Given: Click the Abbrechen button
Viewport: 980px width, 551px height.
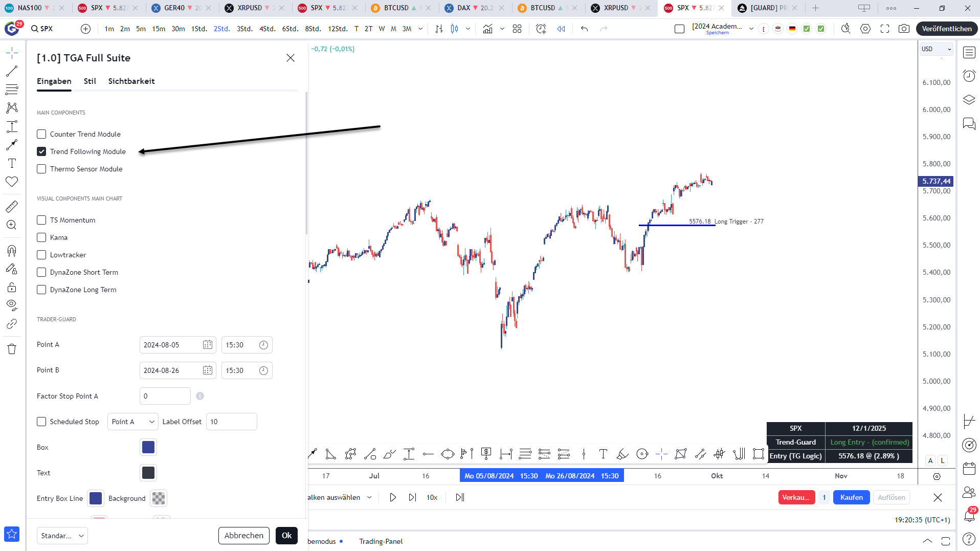Looking at the screenshot, I should point(243,536).
